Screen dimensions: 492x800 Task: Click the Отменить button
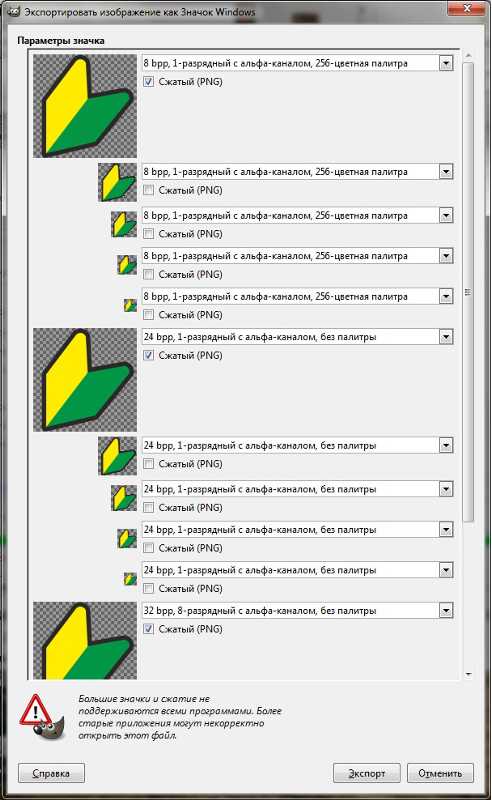click(440, 773)
